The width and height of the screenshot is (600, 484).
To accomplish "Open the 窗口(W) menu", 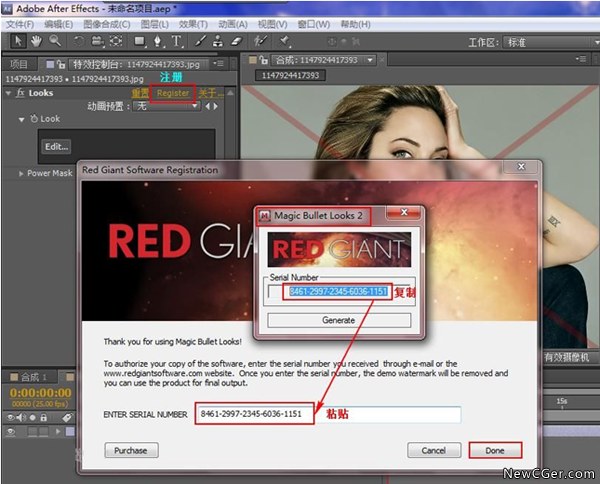I will [313, 24].
